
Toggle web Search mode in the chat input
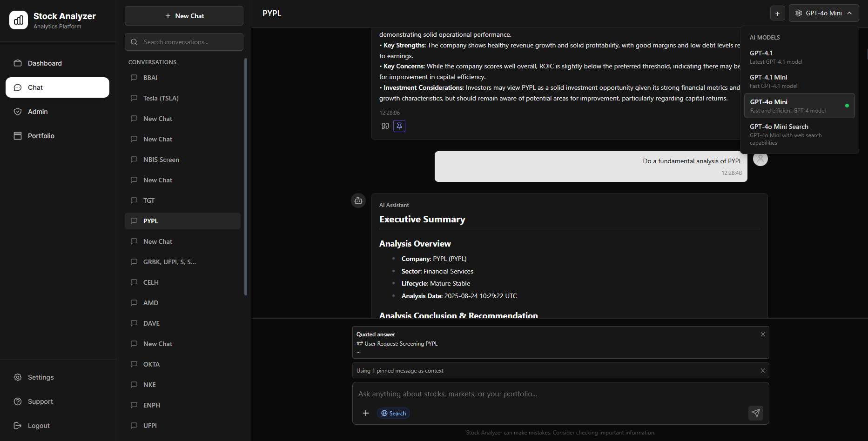coord(393,413)
